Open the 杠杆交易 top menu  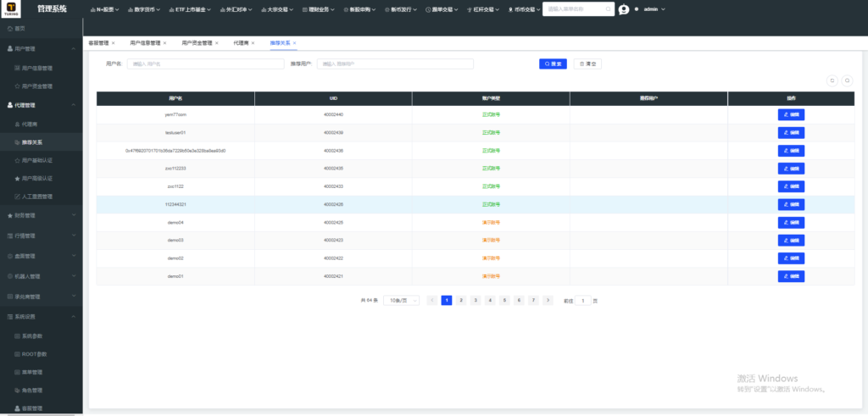[483, 9]
